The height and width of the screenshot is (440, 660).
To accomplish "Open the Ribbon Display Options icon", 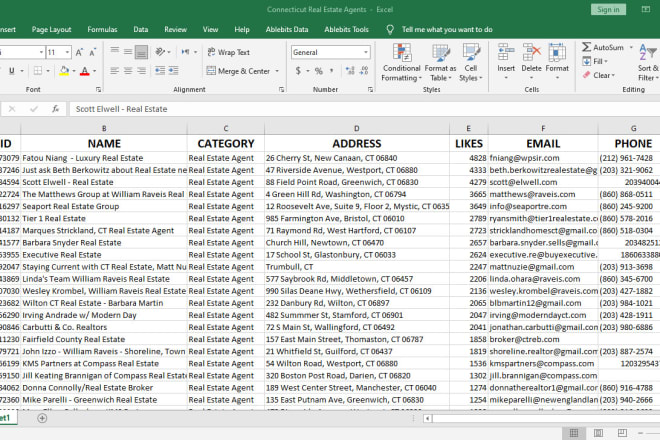I will click(x=646, y=9).
